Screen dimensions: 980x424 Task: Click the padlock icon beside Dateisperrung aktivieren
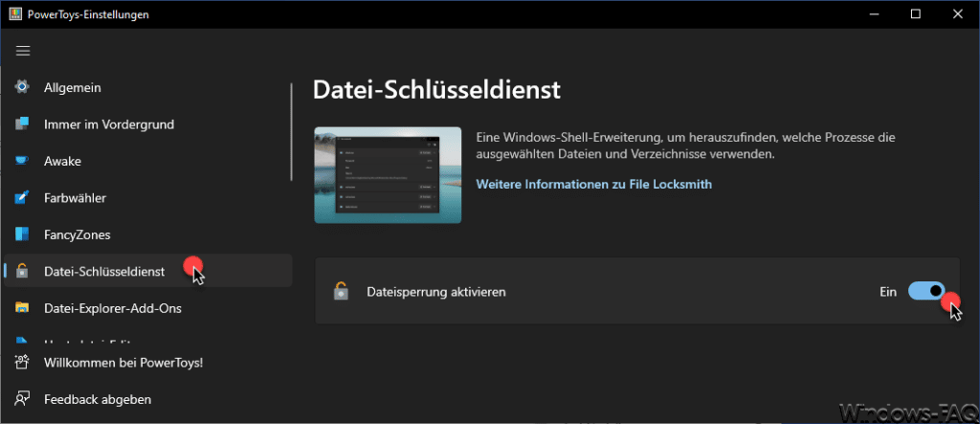click(341, 291)
